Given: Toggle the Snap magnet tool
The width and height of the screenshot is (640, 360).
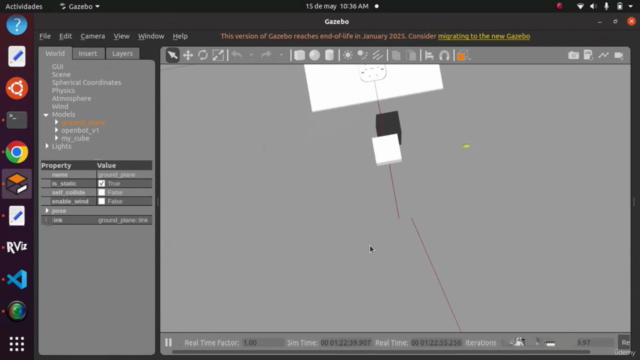Looking at the screenshot, I should 444,55.
